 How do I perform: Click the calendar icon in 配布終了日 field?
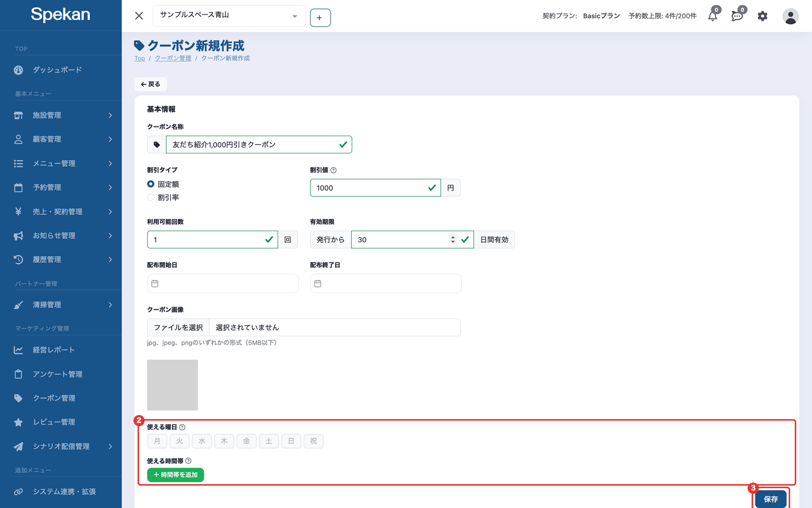pos(318,283)
